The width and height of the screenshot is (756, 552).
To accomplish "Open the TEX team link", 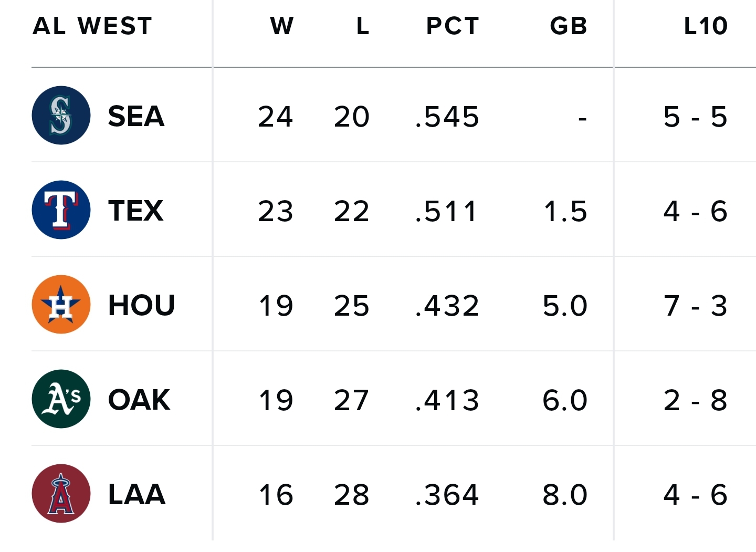I will coord(135,211).
